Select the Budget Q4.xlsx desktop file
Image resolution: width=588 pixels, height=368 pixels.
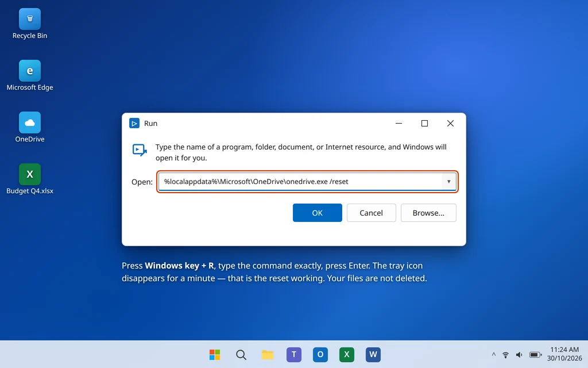pyautogui.click(x=30, y=179)
